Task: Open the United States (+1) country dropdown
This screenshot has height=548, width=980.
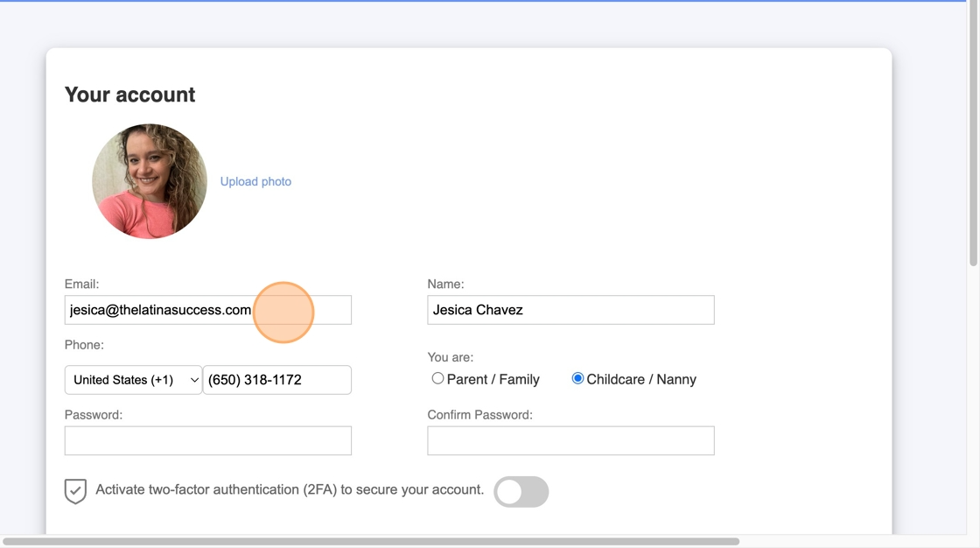Action: 133,380
